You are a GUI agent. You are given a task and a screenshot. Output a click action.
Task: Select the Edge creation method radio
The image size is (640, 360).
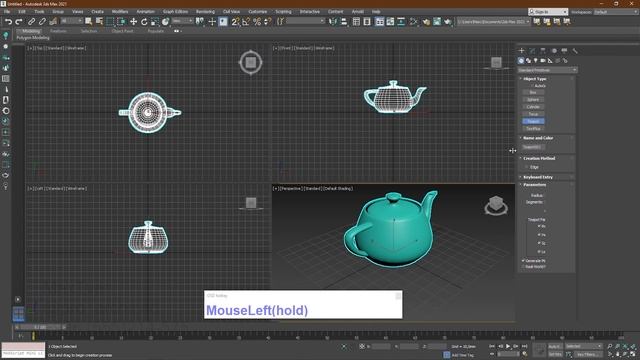coord(527,167)
